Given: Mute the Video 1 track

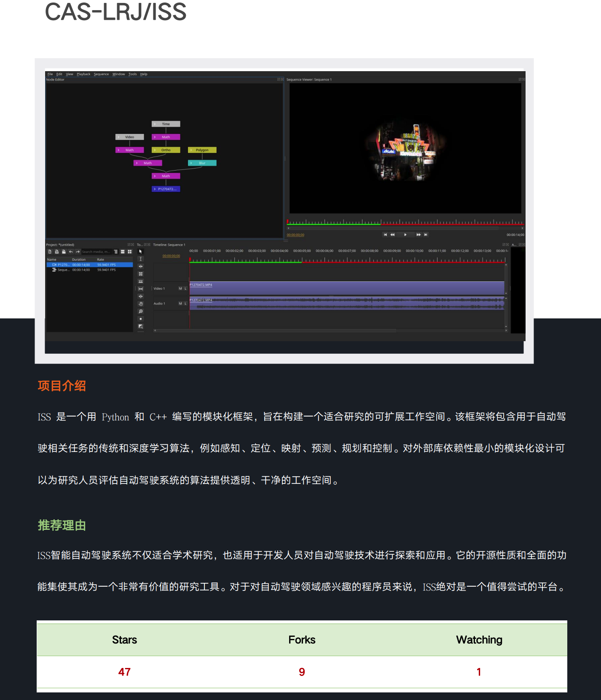Looking at the screenshot, I should (180, 289).
